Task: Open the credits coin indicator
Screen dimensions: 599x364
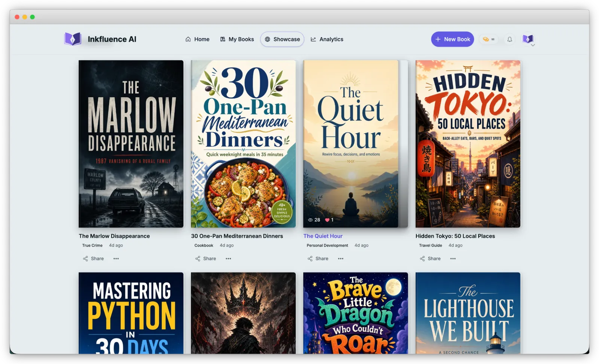Action: click(x=489, y=39)
